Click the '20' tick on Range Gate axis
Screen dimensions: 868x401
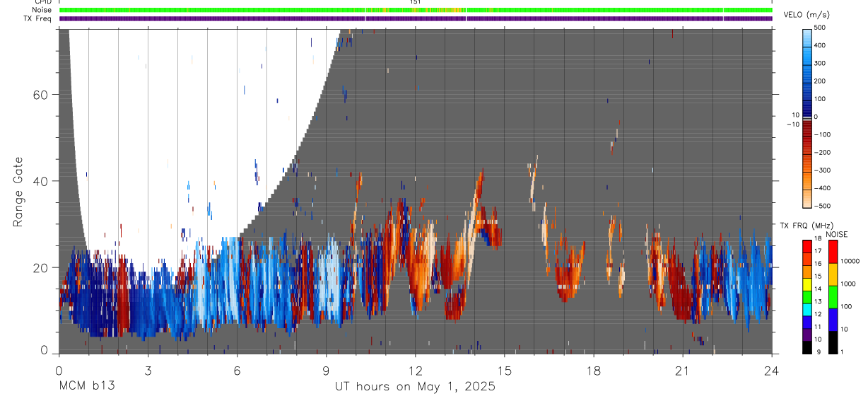(x=41, y=268)
